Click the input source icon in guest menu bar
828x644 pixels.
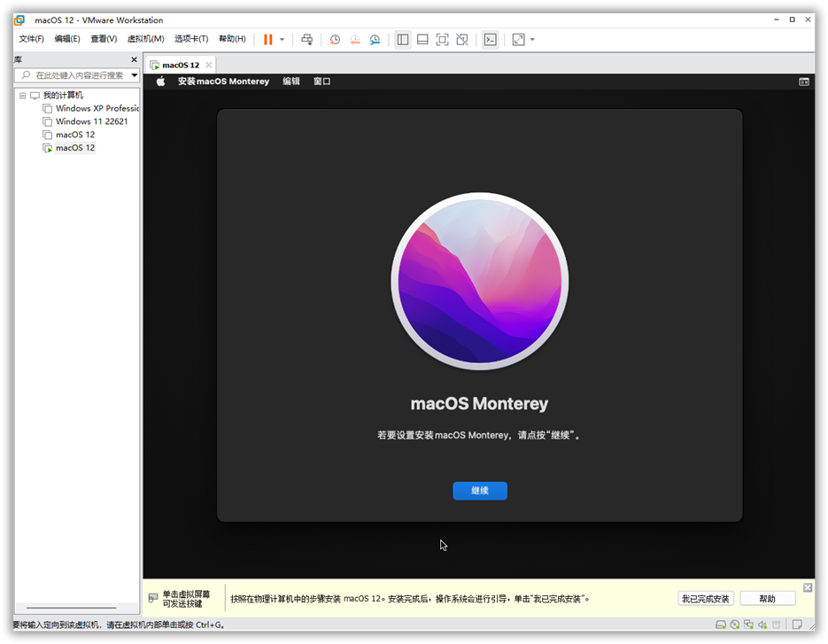804,81
